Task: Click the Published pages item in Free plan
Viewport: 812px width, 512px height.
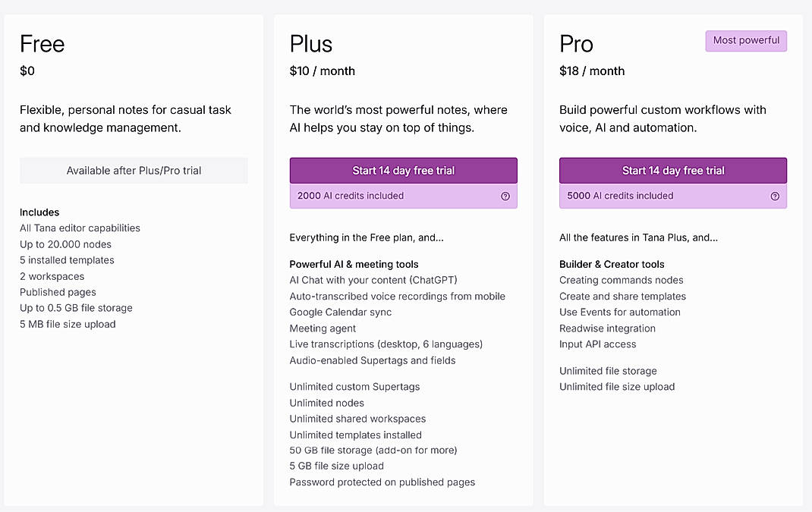Action: pos(58,292)
